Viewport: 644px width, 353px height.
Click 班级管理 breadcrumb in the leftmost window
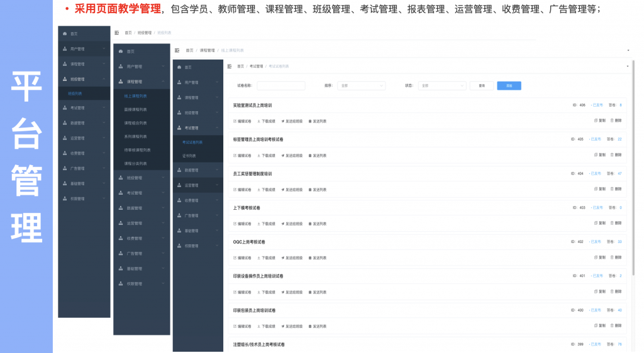[145, 33]
